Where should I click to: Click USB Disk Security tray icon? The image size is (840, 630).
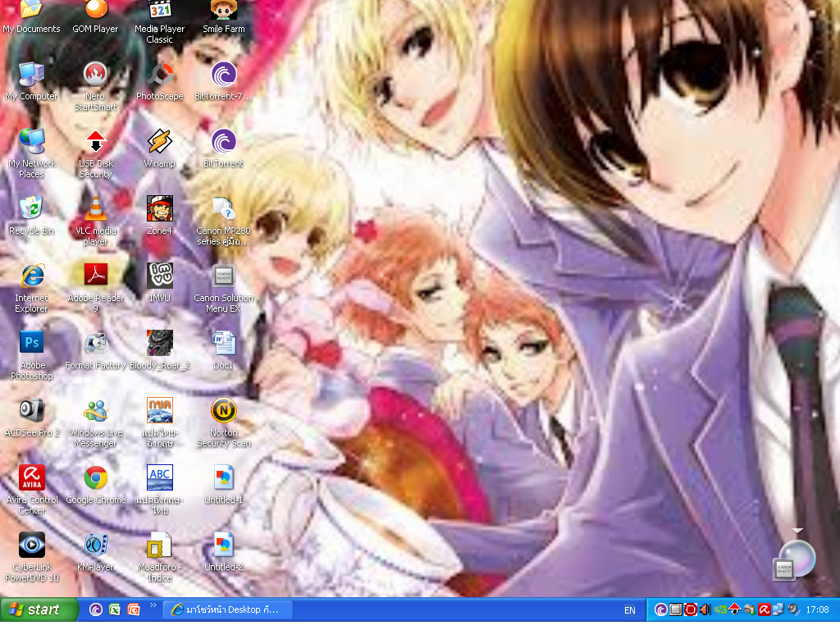pyautogui.click(x=734, y=609)
